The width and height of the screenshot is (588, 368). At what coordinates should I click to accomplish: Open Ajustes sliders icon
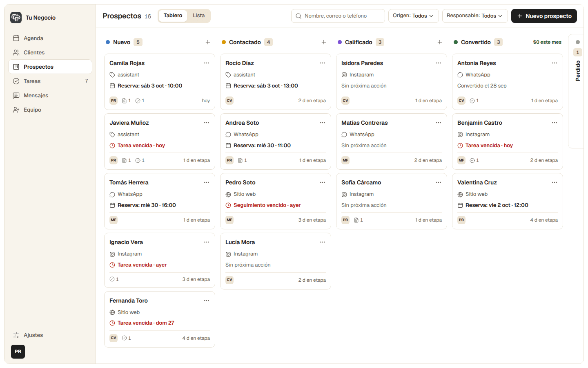[x=16, y=335]
